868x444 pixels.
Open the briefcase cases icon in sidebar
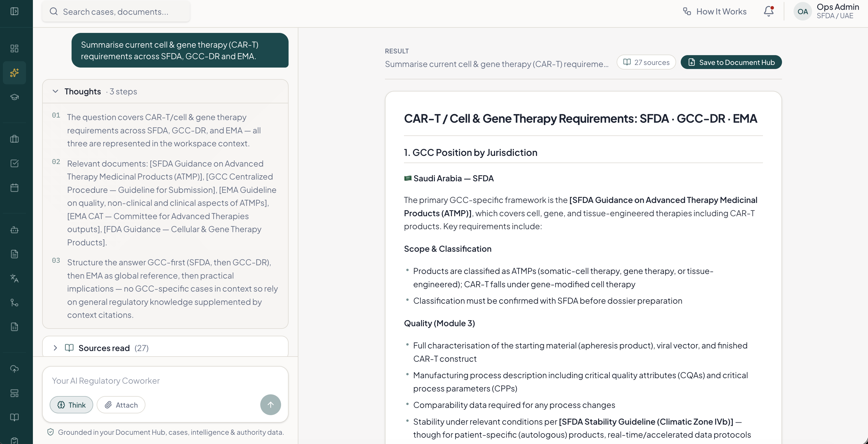tap(14, 139)
